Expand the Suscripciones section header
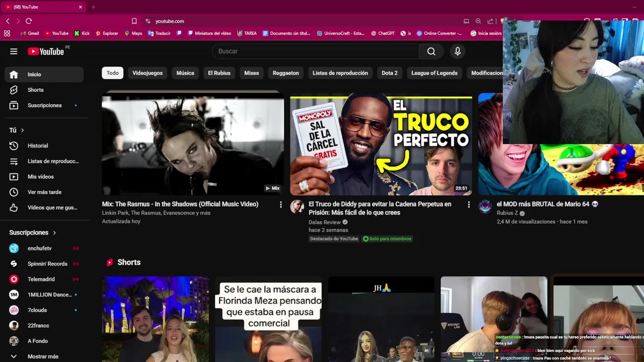644x362 pixels. click(x=33, y=232)
